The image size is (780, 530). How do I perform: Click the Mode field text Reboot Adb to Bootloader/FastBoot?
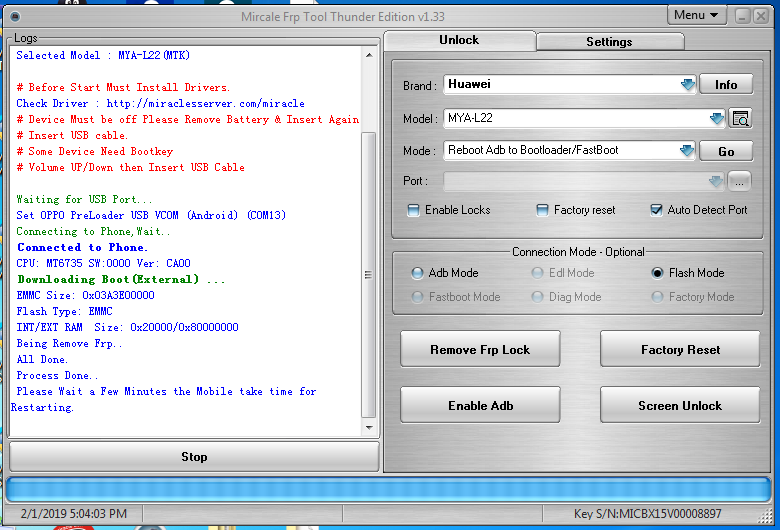pyautogui.click(x=533, y=150)
